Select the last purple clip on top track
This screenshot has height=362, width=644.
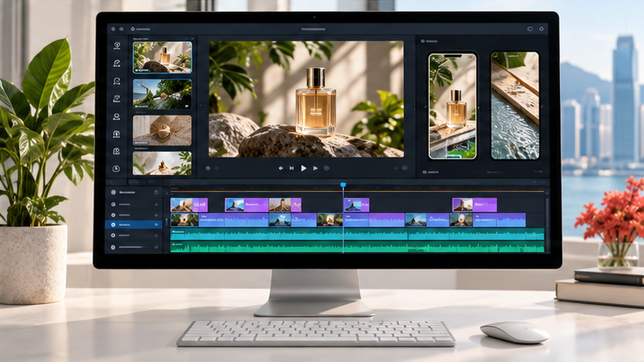474,205
